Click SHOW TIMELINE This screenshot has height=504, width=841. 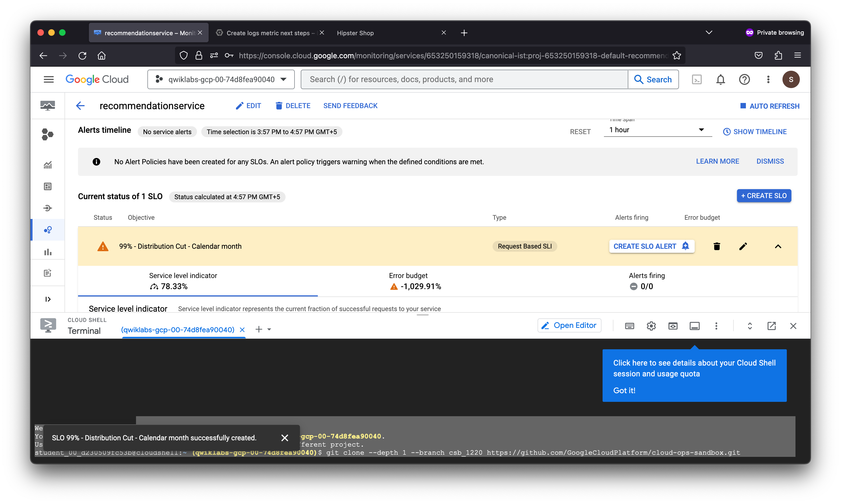(x=755, y=132)
